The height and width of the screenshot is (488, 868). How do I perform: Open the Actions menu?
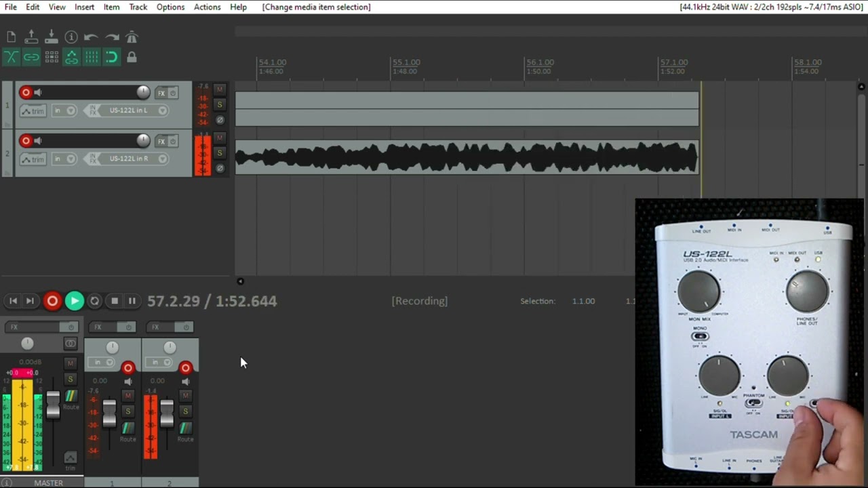click(x=208, y=7)
